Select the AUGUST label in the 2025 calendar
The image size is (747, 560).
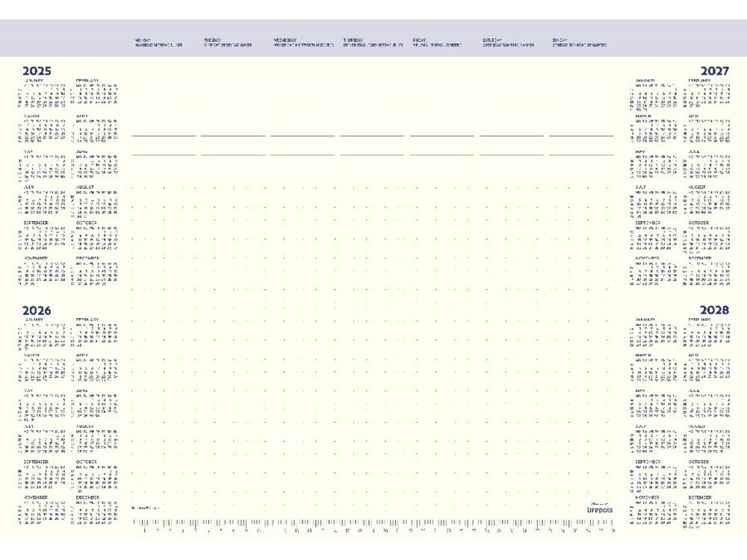point(85,187)
